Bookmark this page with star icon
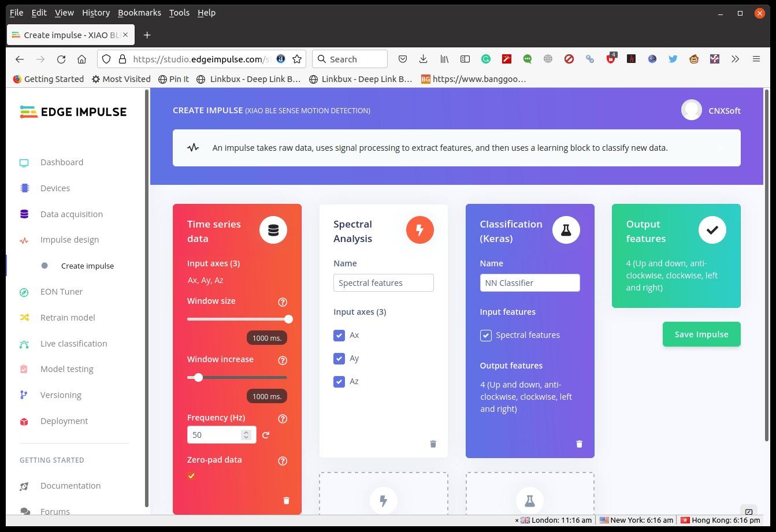Screen dimensions: 776x532 297,59
